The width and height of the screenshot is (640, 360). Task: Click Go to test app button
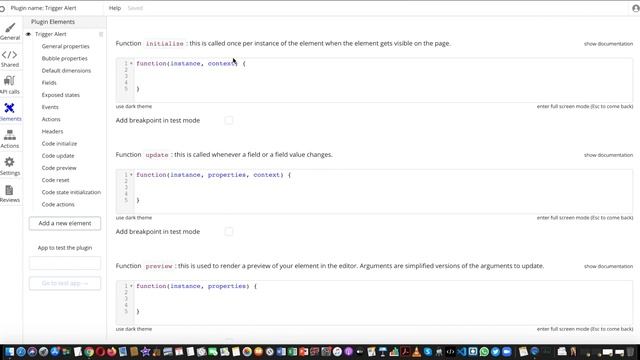coord(64,283)
